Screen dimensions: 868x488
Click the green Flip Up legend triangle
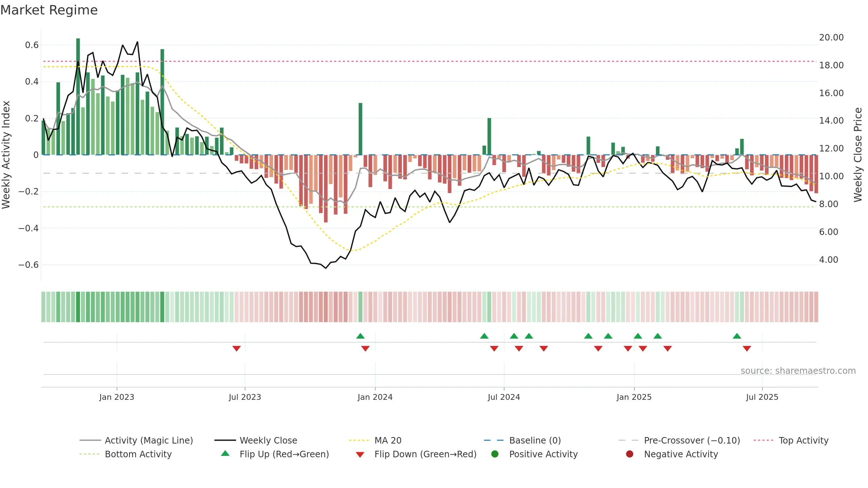point(225,453)
